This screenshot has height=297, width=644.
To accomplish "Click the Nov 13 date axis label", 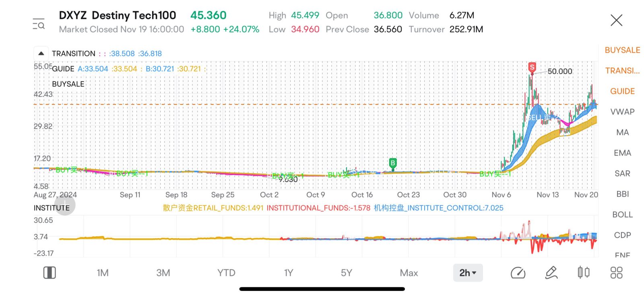I will (x=547, y=195).
